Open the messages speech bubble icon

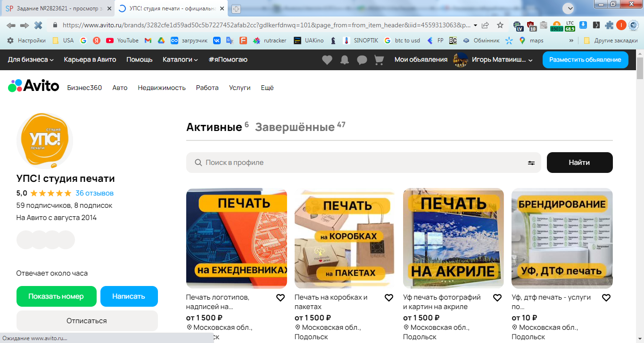(x=362, y=60)
